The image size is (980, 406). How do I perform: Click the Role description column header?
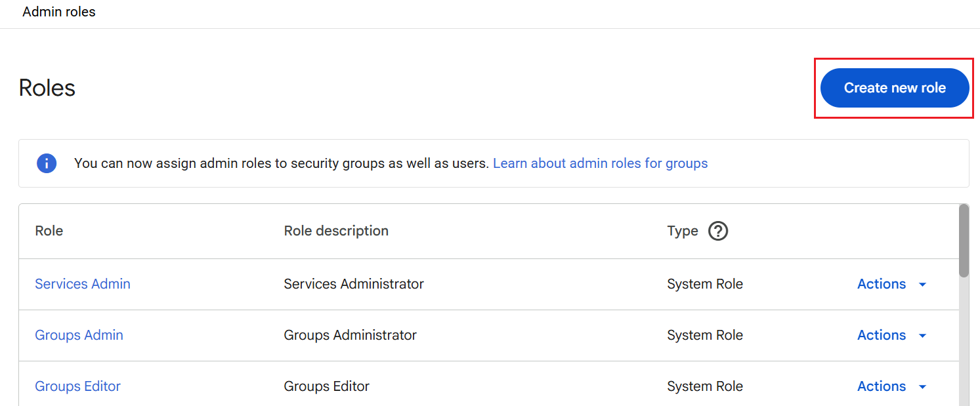(336, 231)
